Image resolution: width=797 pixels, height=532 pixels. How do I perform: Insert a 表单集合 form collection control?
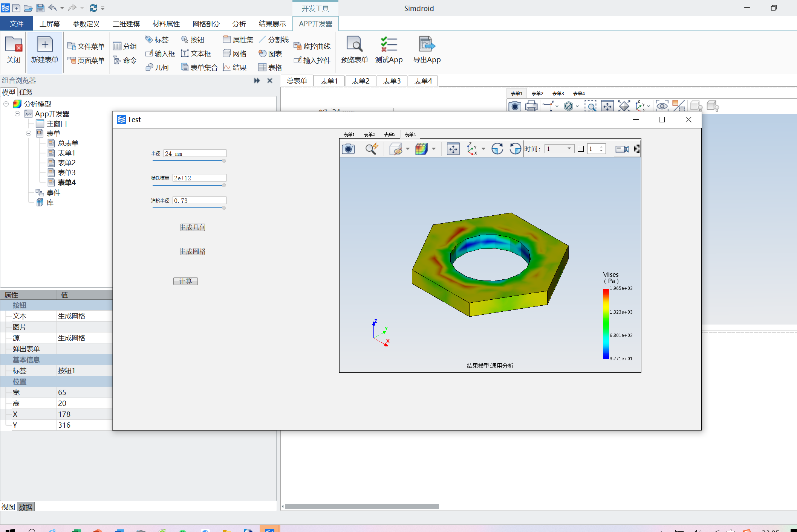(x=199, y=67)
